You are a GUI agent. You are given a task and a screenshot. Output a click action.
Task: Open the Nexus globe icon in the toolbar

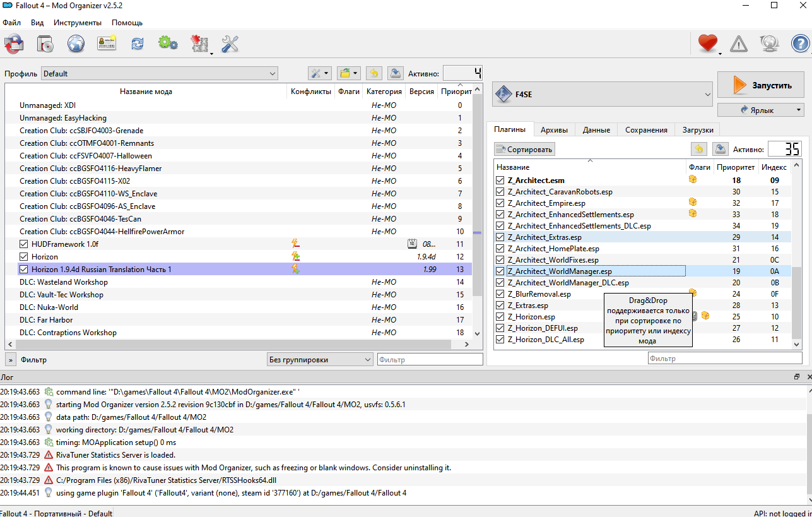[x=76, y=44]
